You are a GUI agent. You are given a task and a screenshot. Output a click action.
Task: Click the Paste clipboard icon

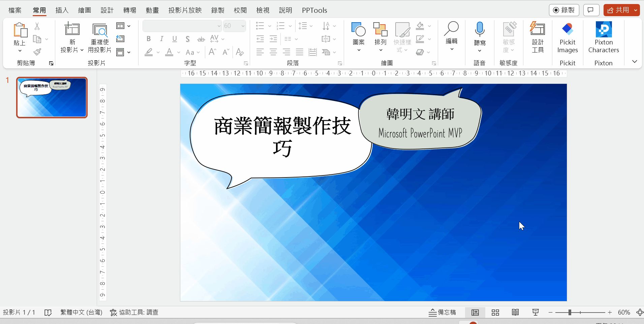point(20,30)
